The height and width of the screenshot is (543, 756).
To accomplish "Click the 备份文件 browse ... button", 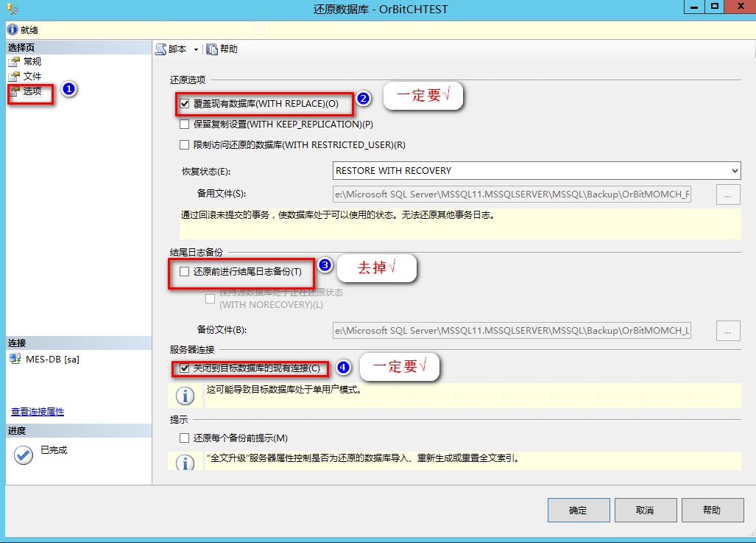I will click(x=727, y=330).
